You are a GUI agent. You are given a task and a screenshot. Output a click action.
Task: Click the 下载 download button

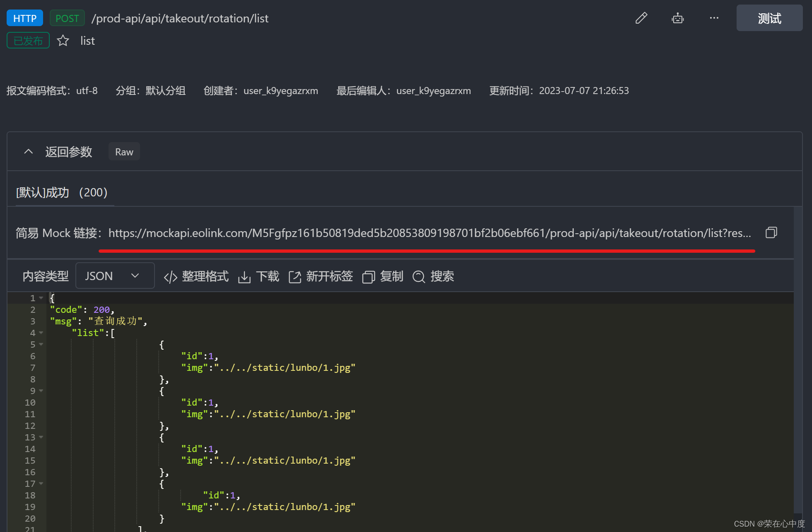tap(259, 276)
